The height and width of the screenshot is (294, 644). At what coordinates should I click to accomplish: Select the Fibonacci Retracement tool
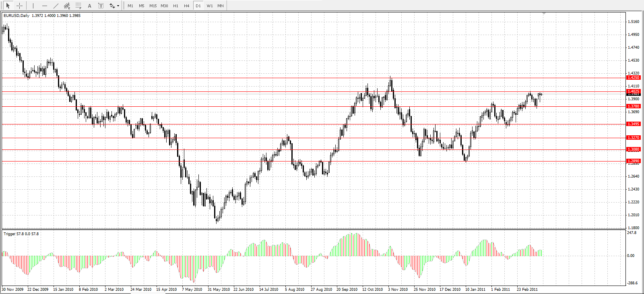point(78,6)
